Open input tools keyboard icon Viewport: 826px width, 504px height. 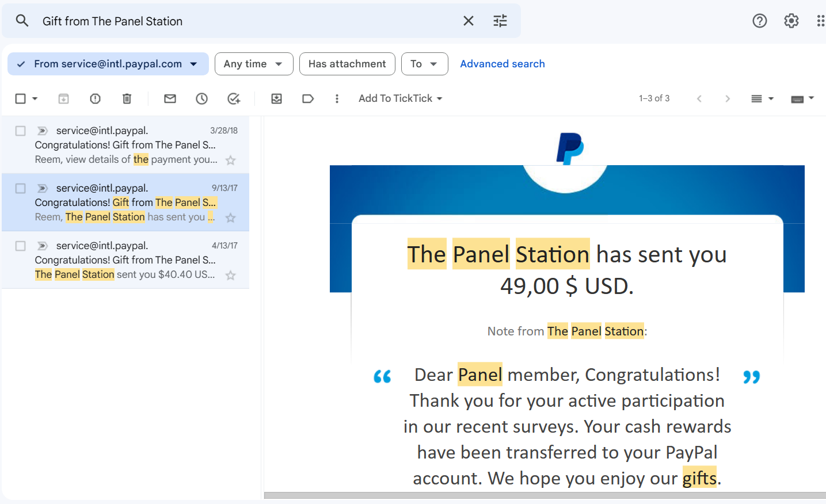point(797,99)
